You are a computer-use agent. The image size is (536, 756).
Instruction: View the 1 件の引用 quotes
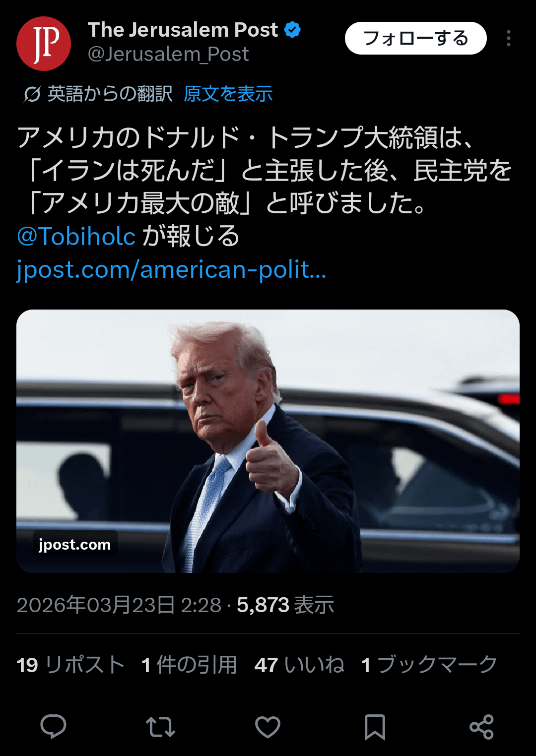tap(189, 665)
